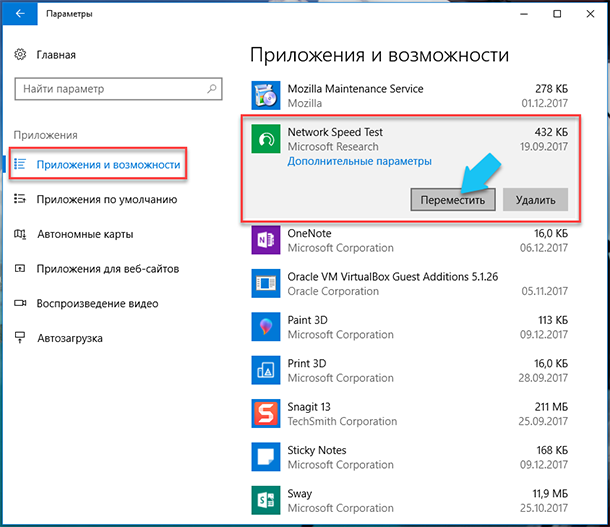Viewport: 610px width, 527px height.
Task: Click the Network Speed Test title
Action: (x=335, y=132)
